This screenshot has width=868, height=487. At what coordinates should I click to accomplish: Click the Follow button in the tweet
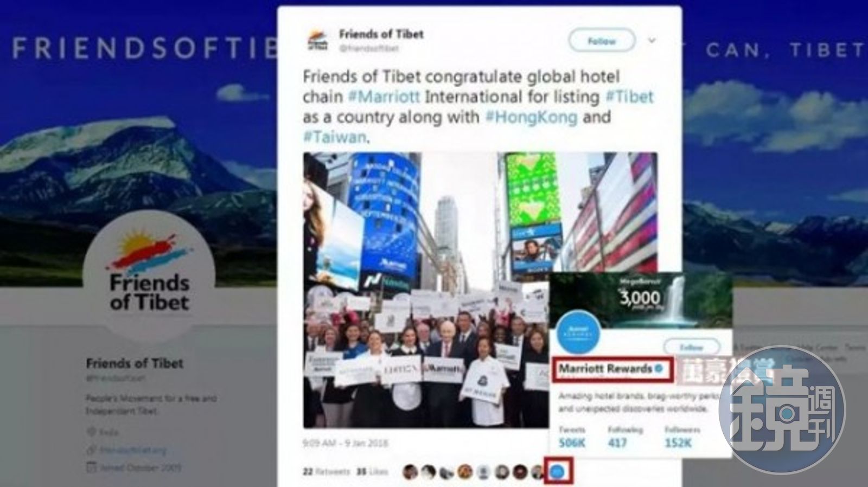tap(602, 41)
